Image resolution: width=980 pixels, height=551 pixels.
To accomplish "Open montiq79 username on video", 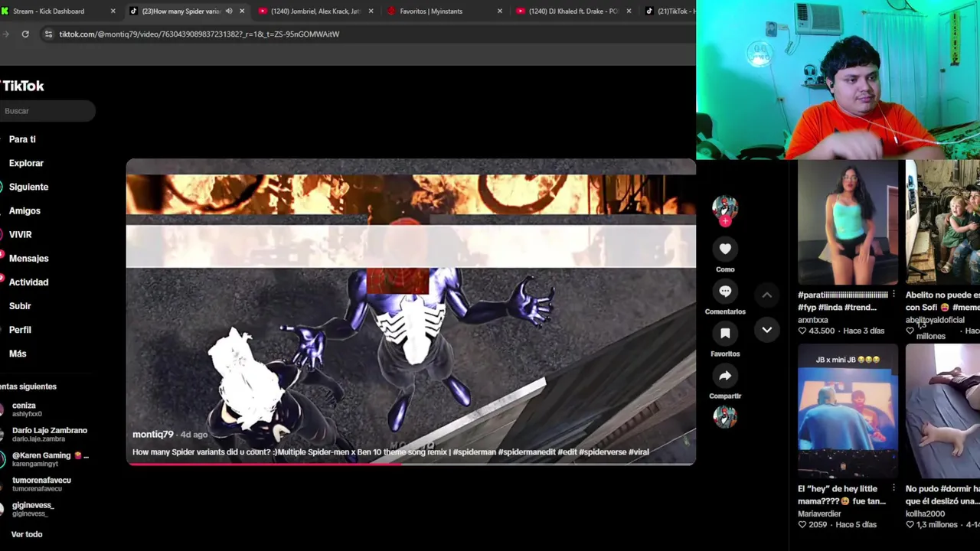I will point(152,434).
